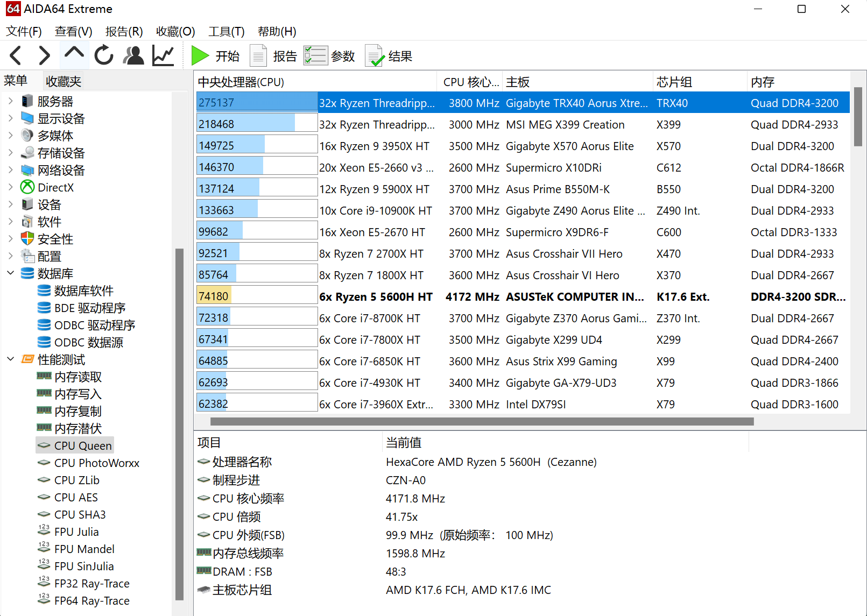Click the DirectX Xbox icon
Viewport: 867px width, 616px height.
pos(27,187)
